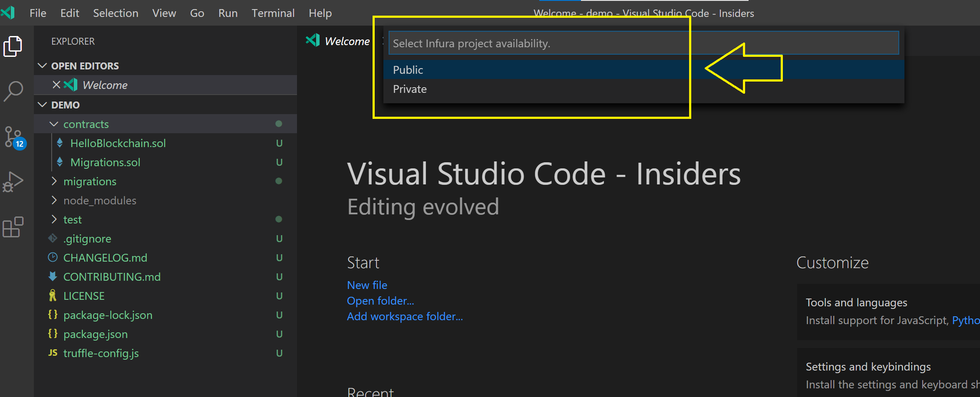980x397 pixels.
Task: Open the Extensions view in activity bar
Action: (13, 227)
